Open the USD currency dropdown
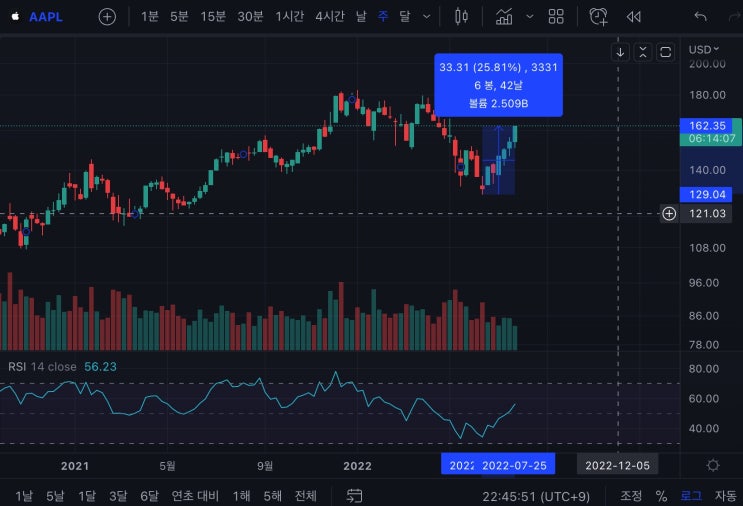 click(704, 49)
